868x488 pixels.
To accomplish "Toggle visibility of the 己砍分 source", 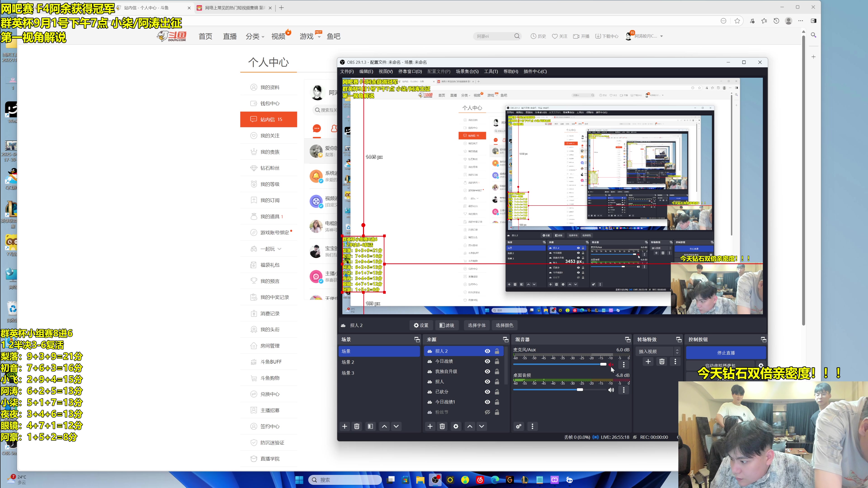I will (x=487, y=392).
